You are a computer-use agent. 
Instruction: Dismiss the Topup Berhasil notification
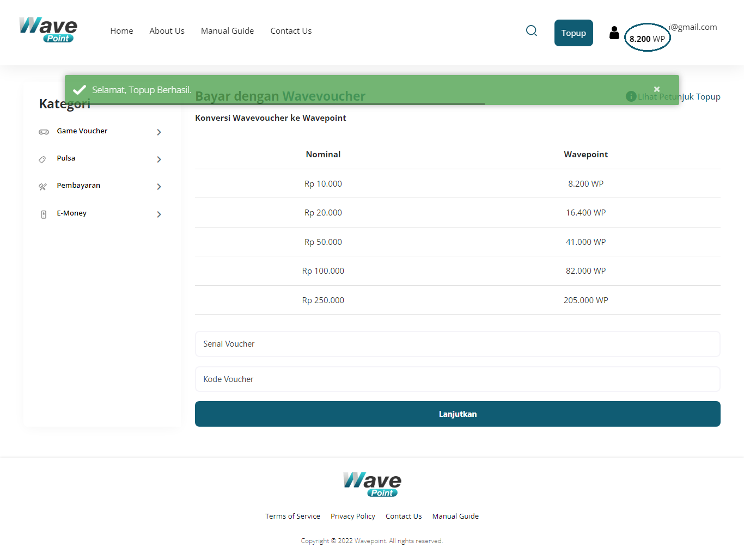pyautogui.click(x=656, y=89)
